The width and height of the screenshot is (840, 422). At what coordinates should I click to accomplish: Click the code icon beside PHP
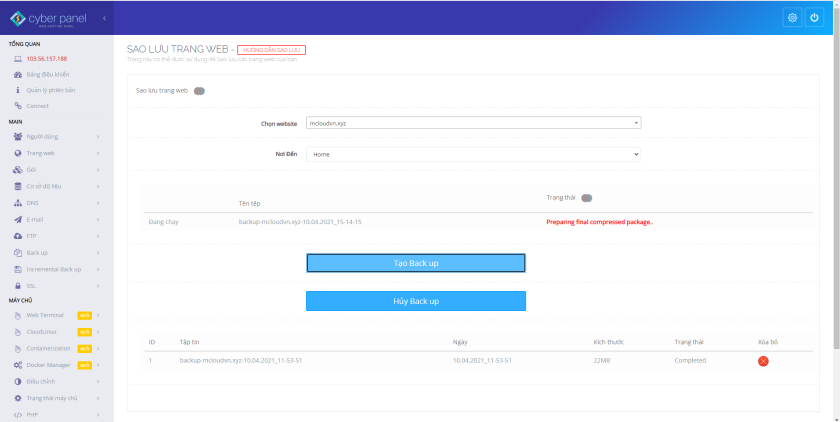coord(18,415)
